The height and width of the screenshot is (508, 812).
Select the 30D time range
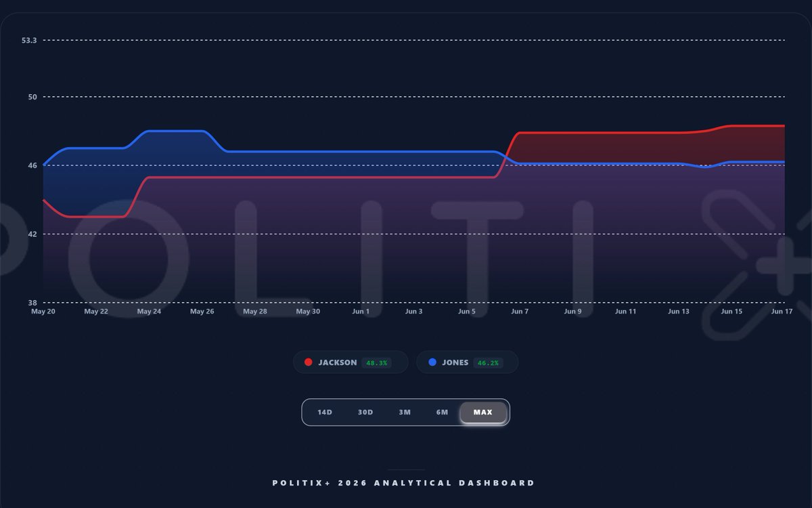pyautogui.click(x=365, y=412)
